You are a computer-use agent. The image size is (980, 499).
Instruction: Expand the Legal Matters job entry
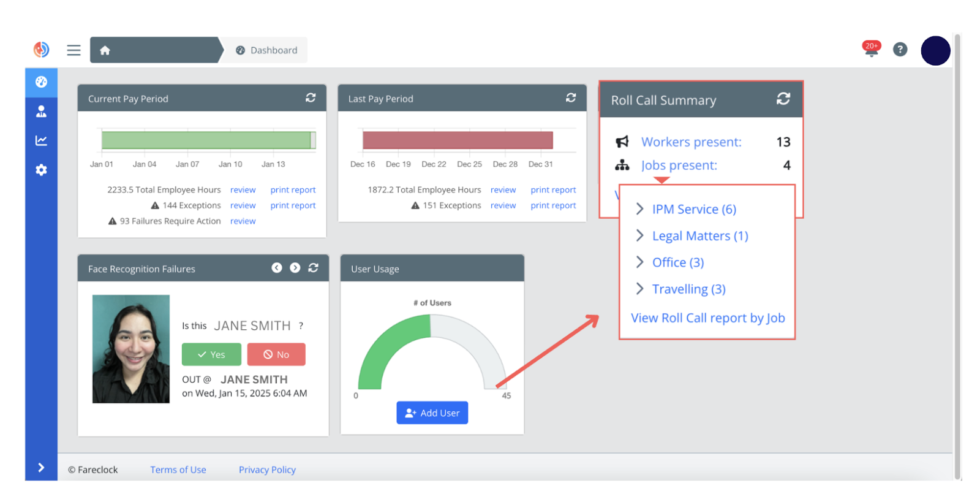point(699,236)
